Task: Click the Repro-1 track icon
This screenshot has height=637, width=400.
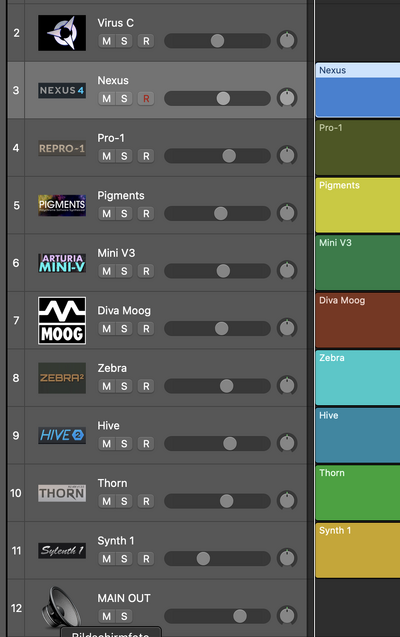Action: (62, 148)
